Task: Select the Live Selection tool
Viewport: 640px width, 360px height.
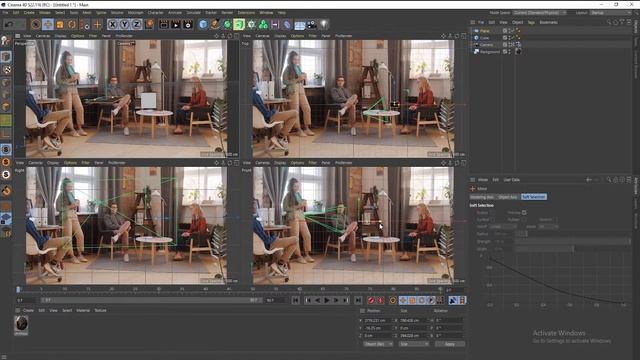Action: pyautogui.click(x=36, y=24)
